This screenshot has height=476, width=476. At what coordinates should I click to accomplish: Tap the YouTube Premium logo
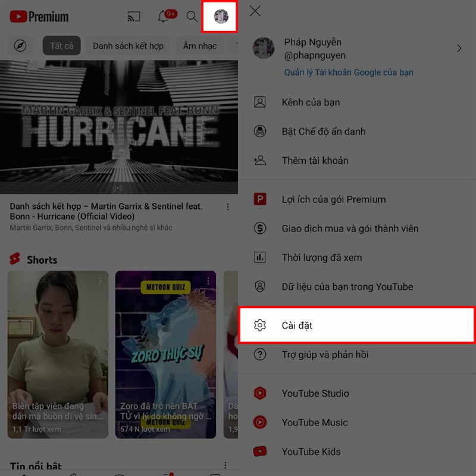(x=38, y=17)
